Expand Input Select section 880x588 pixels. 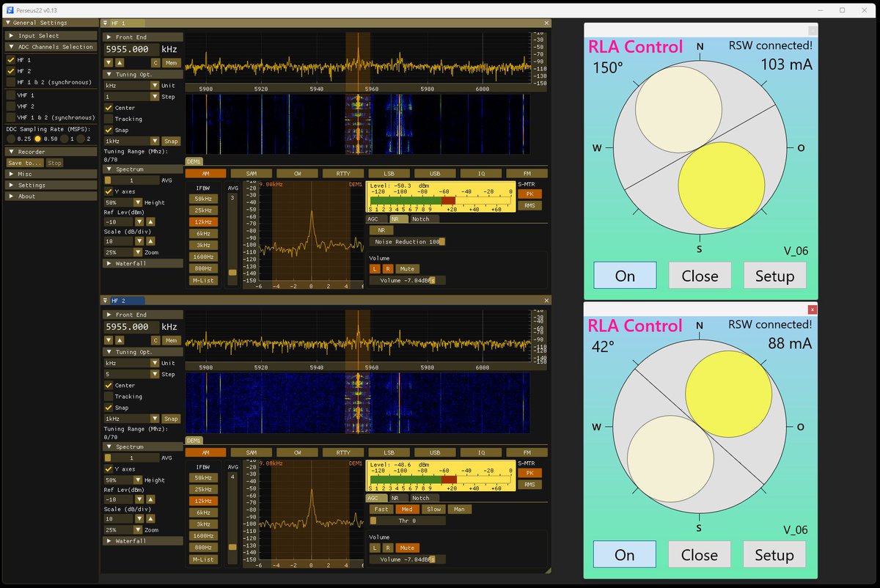coord(51,35)
